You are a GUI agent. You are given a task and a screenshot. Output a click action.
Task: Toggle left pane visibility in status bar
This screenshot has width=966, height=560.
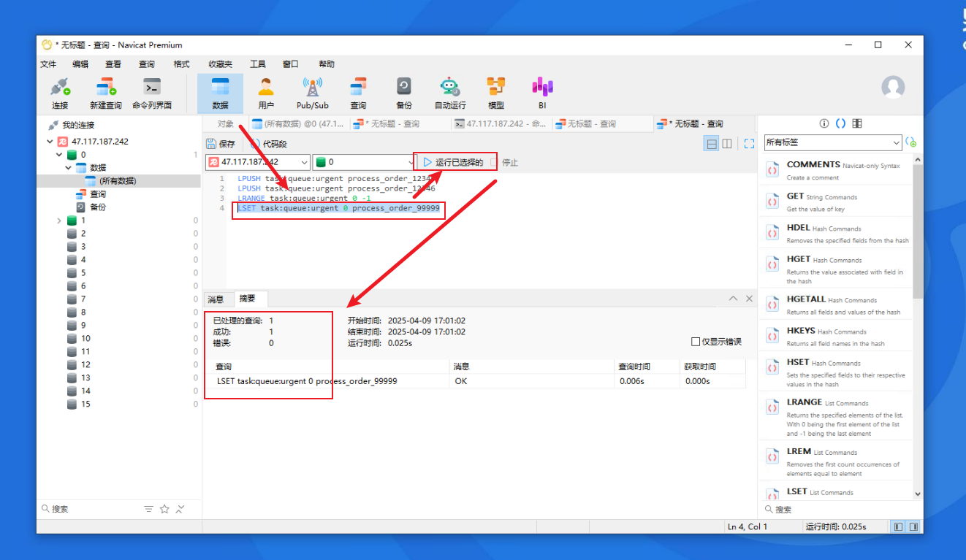(898, 526)
